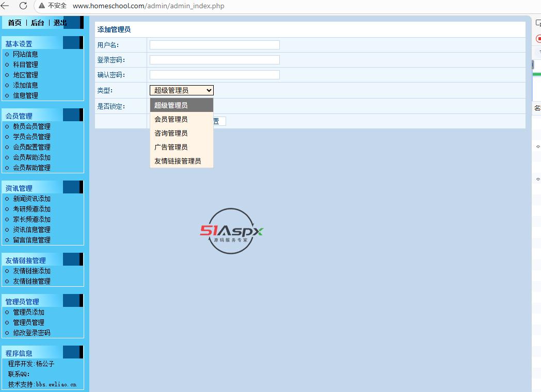Open 资讯信息管理 page
The height and width of the screenshot is (392, 541).
point(31,230)
